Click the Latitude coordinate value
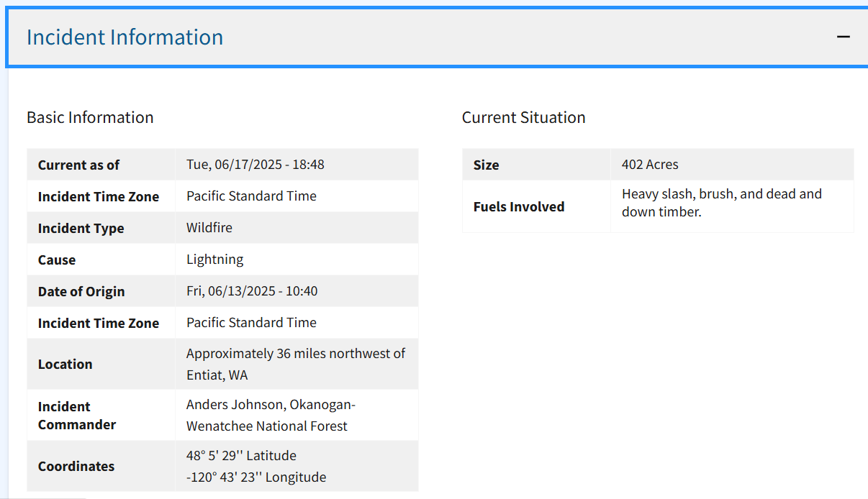The height and width of the screenshot is (499, 868). (x=241, y=455)
